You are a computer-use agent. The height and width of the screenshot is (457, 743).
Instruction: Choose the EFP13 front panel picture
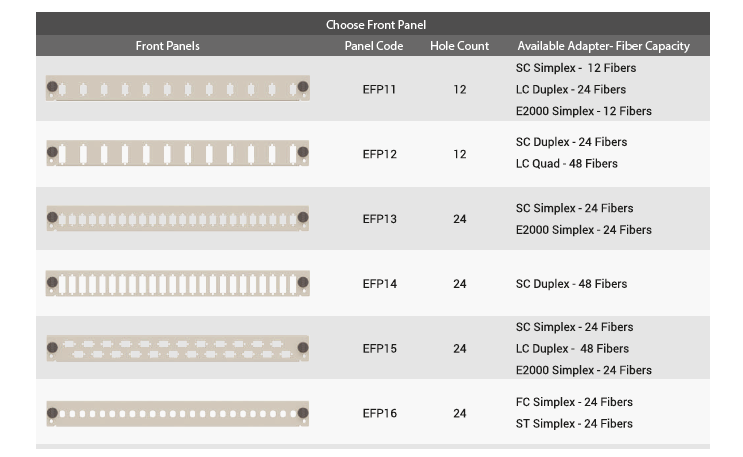coord(177,218)
